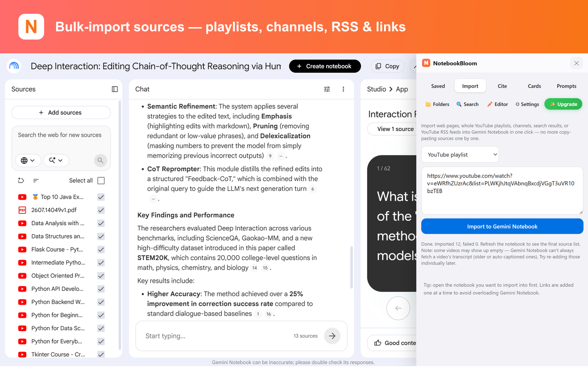This screenshot has height=368, width=588.
Task: Open the sort sources icon
Action: click(36, 181)
